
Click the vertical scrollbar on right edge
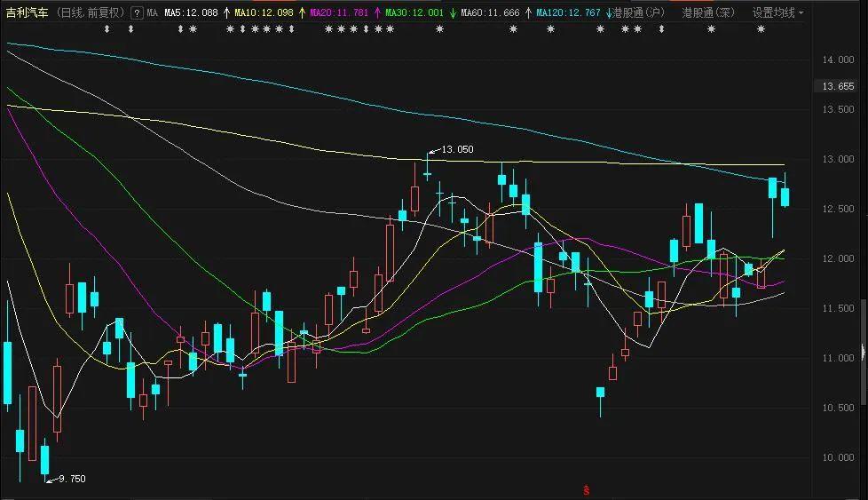864,354
